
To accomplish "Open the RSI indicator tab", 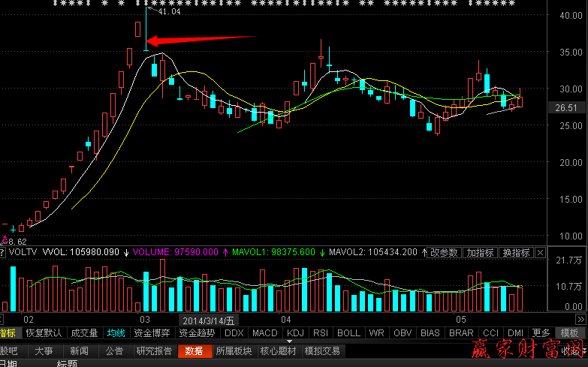I will coord(321,333).
